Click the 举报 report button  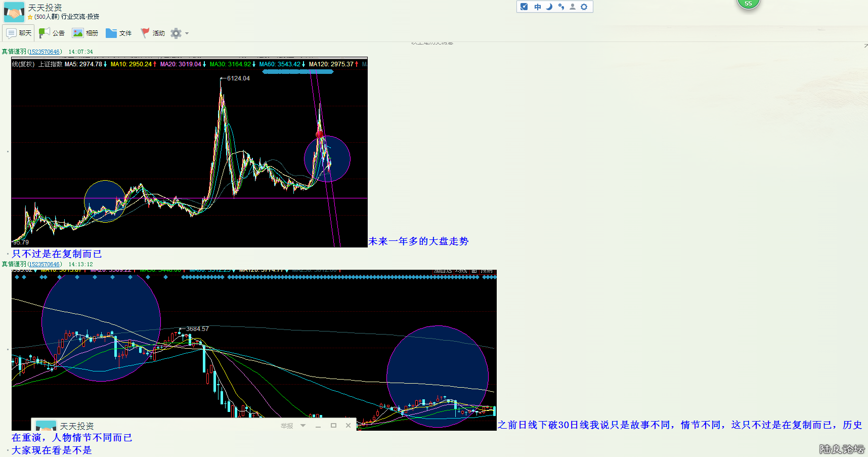287,426
